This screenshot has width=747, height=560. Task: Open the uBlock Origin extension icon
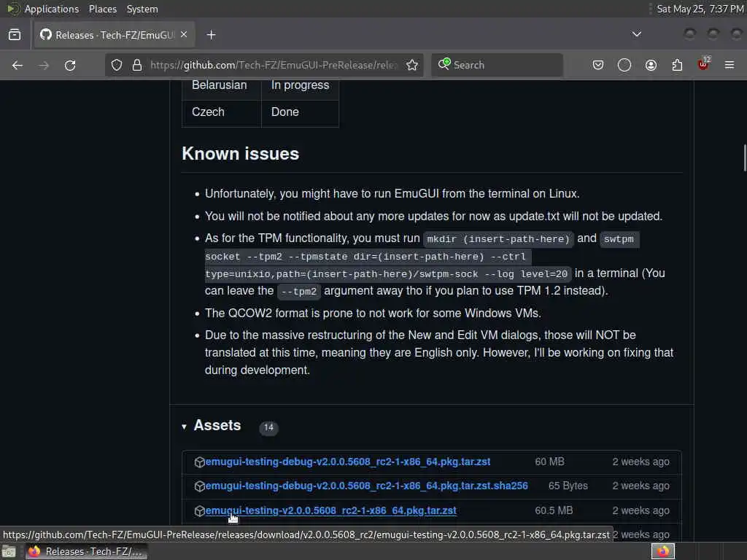703,64
